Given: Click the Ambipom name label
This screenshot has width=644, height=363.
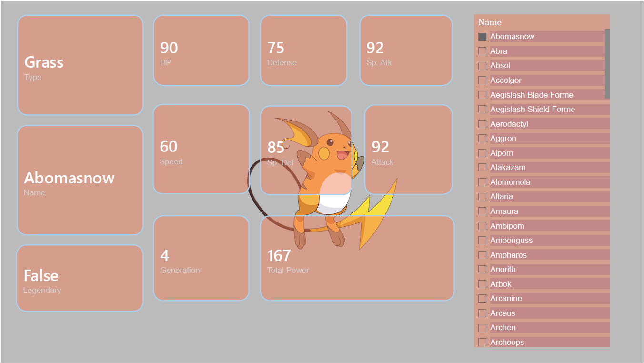Looking at the screenshot, I should point(507,226).
